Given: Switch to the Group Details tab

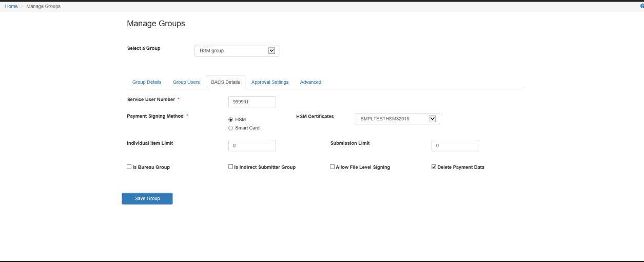Looking at the screenshot, I should click(x=147, y=82).
